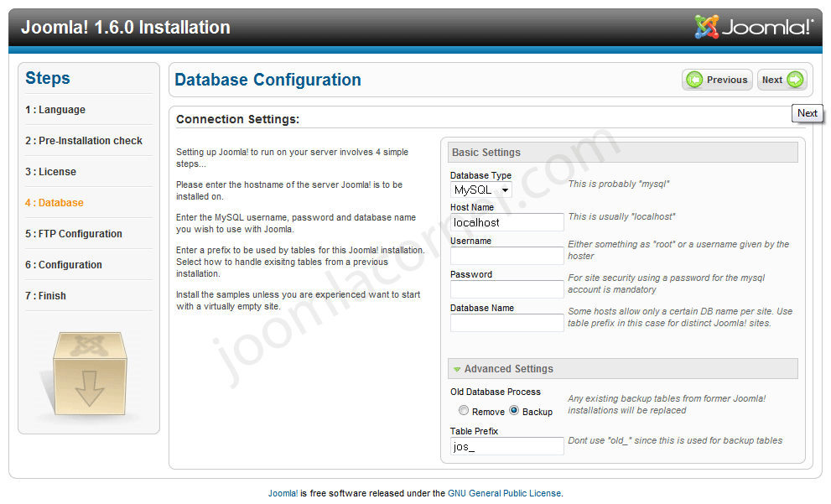Go to step 3: License
Image resolution: width=831 pixels, height=504 pixels.
[50, 172]
